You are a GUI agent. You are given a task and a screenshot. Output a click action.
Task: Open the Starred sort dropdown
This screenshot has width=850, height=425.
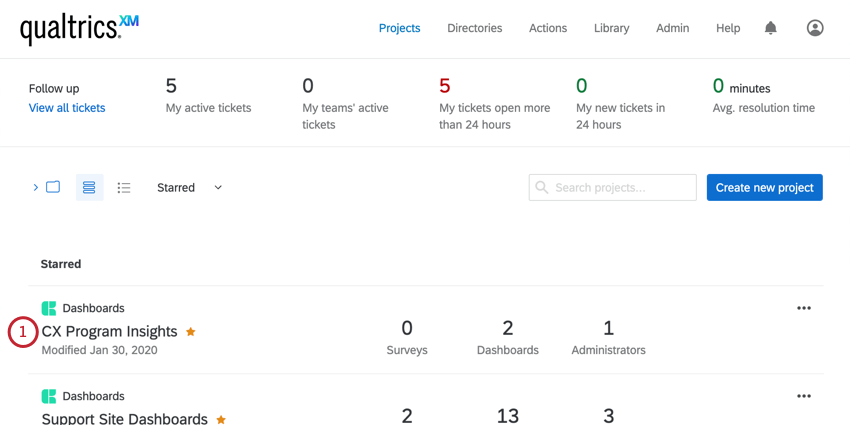(x=189, y=187)
